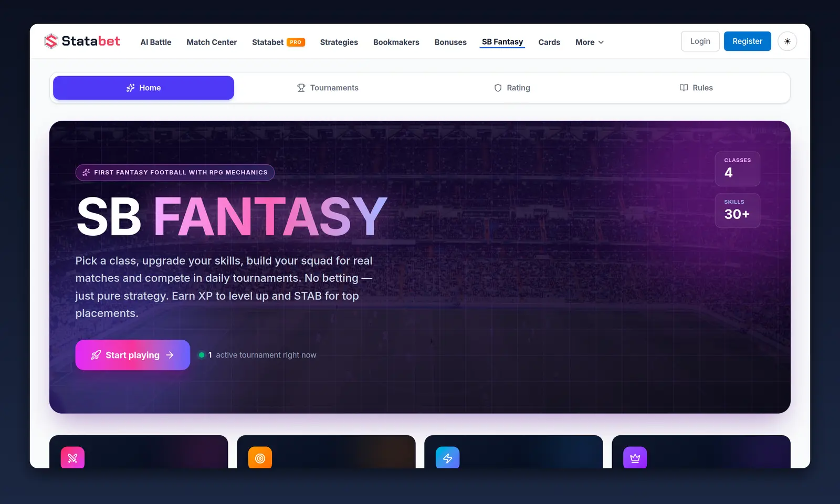The image size is (840, 504).
Task: Click the Start playing button
Action: pos(132,355)
